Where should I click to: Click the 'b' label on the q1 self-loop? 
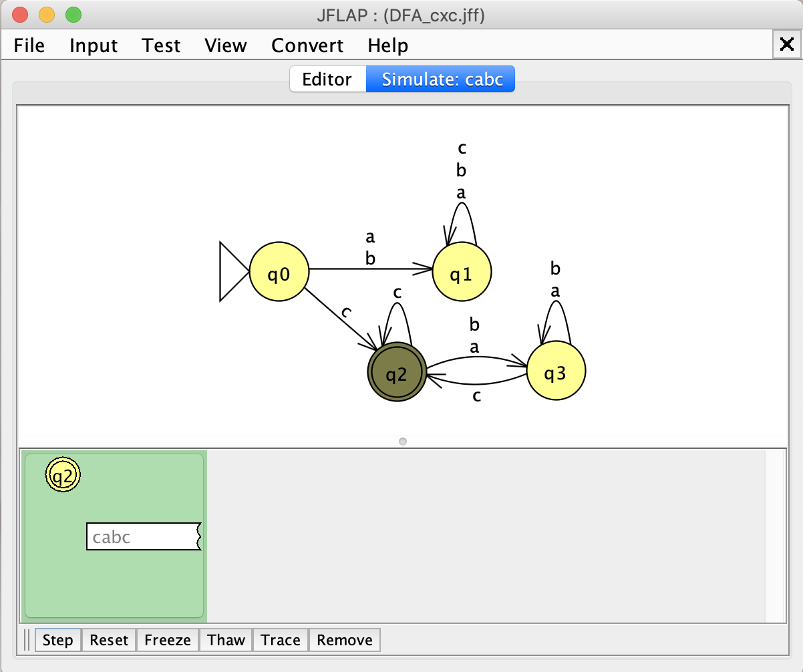point(461,170)
